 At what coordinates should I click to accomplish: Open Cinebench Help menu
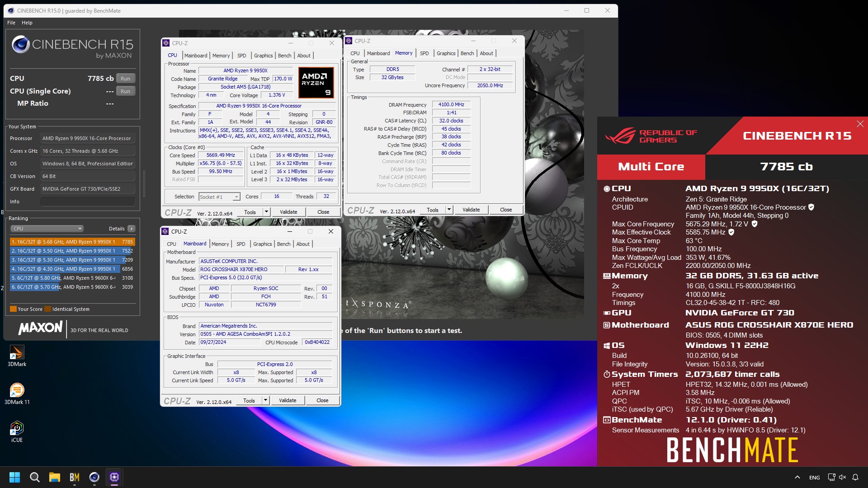click(x=27, y=23)
